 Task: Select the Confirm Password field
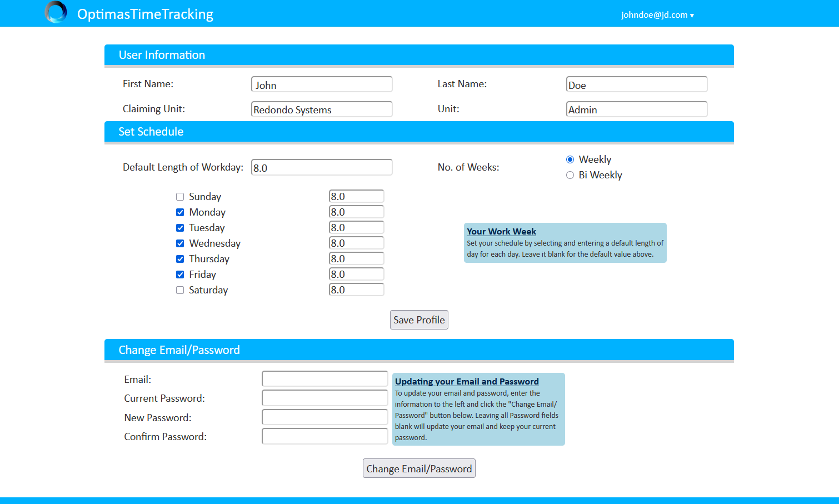pyautogui.click(x=324, y=436)
